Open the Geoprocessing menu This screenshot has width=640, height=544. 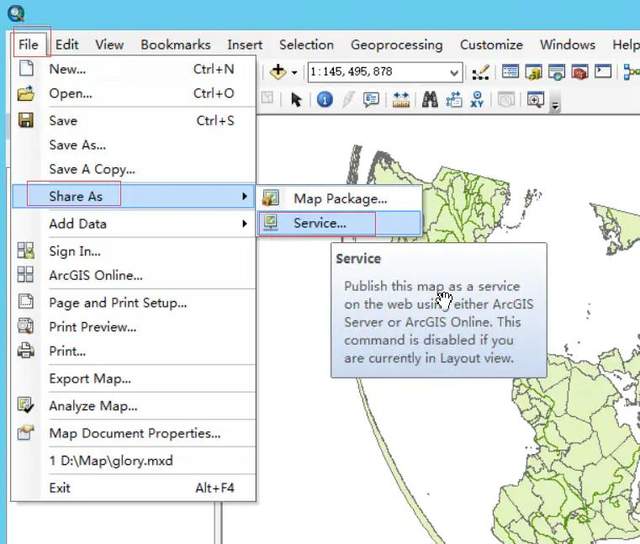click(x=397, y=44)
